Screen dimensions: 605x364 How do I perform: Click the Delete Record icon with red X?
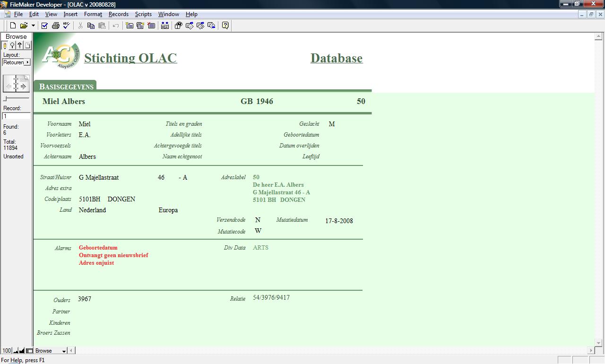click(x=151, y=26)
